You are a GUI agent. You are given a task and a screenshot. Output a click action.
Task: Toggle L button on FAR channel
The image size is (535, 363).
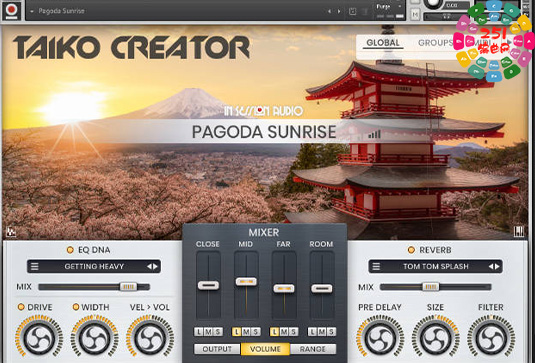[275, 332]
